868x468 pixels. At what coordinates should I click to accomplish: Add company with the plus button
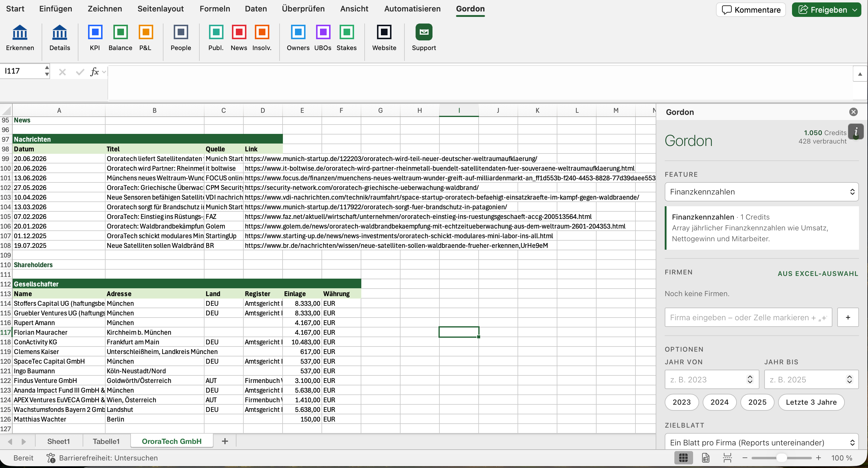848,317
